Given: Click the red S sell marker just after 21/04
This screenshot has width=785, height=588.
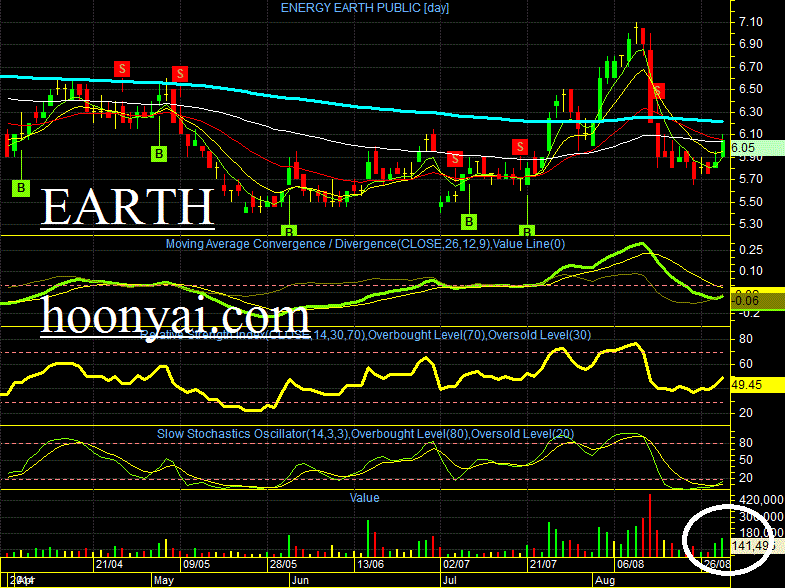Looking at the screenshot, I should point(122,69).
